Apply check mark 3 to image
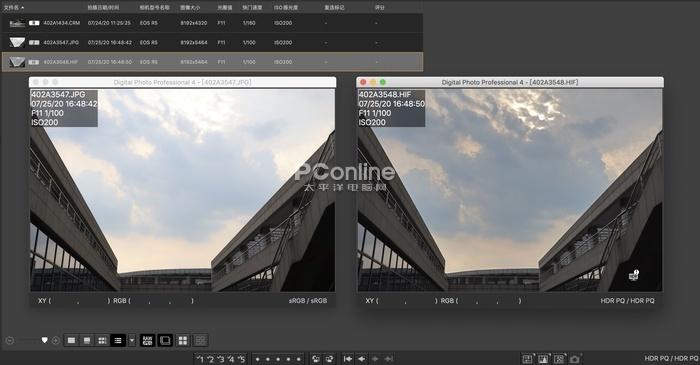This screenshot has width=700, height=365. [220, 359]
